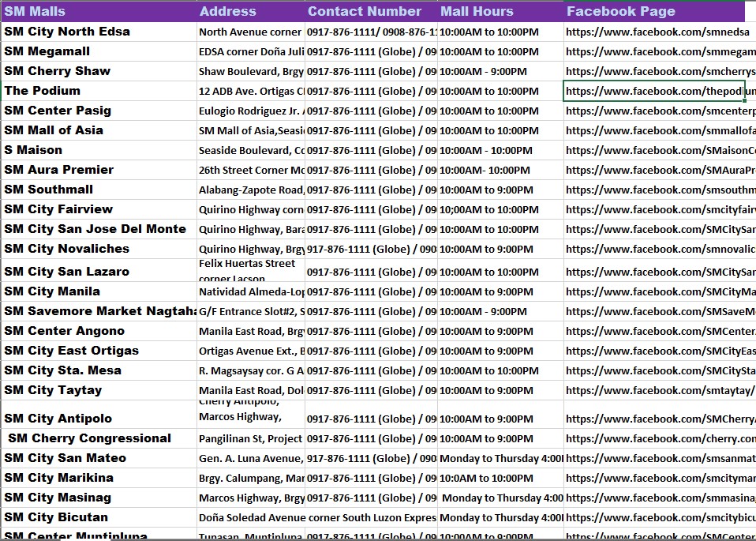Select the SM City Masinag cell
Screen dimensions: 756x541
click(99, 498)
